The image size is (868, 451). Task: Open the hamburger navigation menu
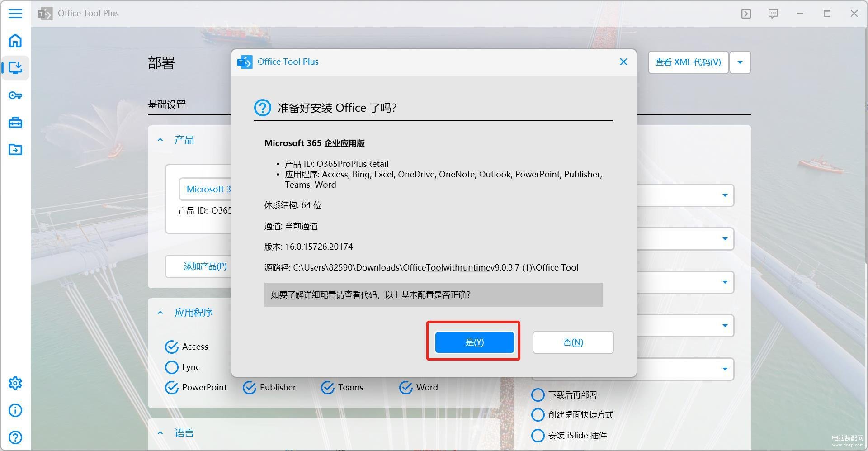[x=15, y=13]
